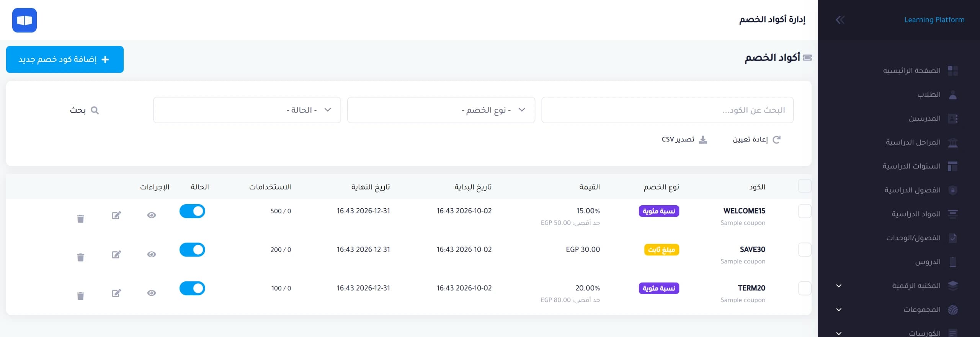The width and height of the screenshot is (980, 337).
Task: Collapse the sidebar with double-chevron icon
Action: tap(840, 20)
